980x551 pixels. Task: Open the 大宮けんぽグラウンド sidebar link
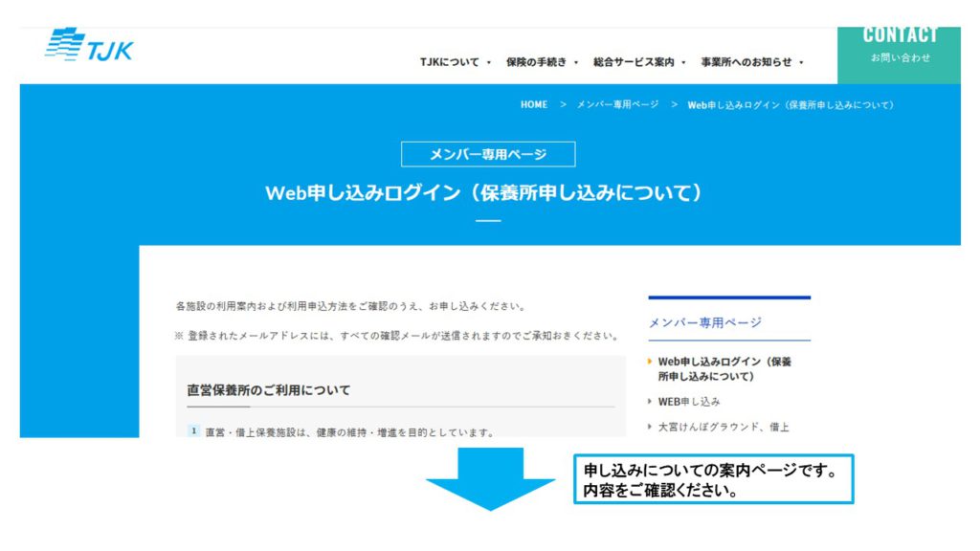(x=723, y=427)
